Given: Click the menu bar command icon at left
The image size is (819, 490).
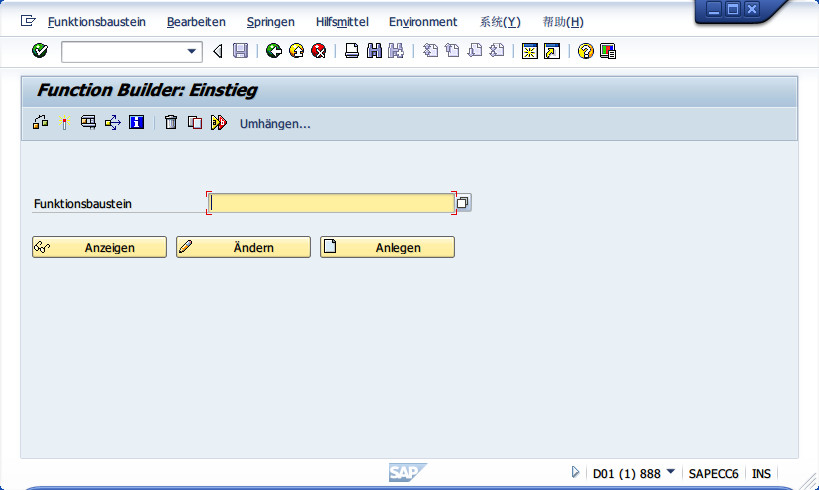Looking at the screenshot, I should (28, 21).
